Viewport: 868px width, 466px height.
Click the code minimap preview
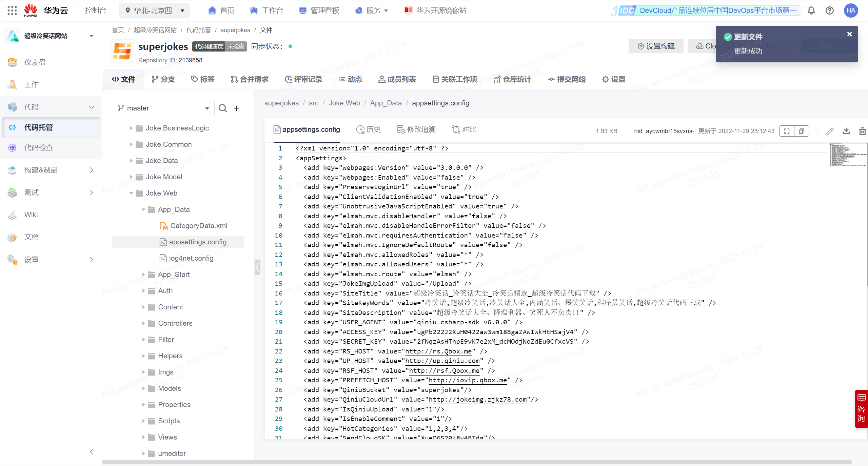848,155
